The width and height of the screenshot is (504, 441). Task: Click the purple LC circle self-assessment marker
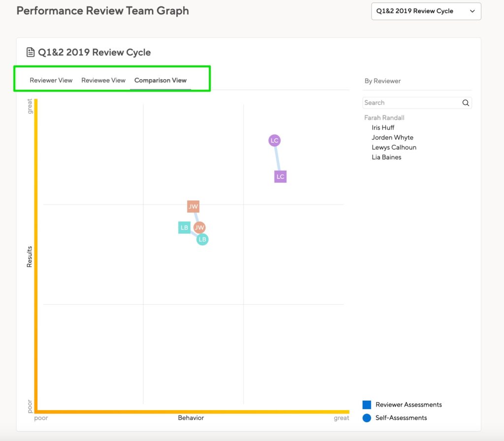[x=275, y=140]
